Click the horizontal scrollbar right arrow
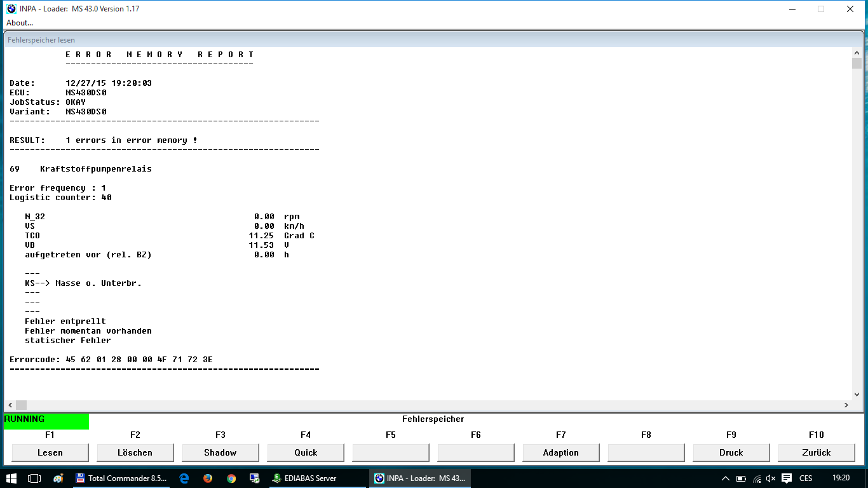 pos(846,405)
